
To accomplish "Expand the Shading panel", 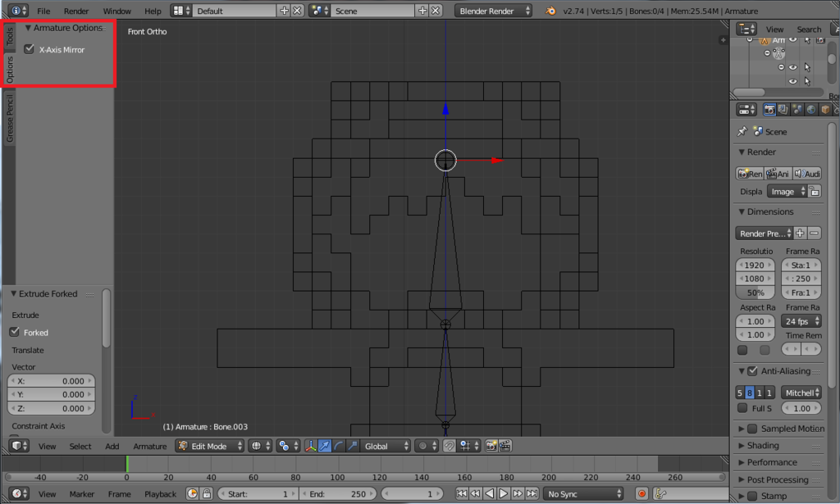I will pyautogui.click(x=742, y=445).
